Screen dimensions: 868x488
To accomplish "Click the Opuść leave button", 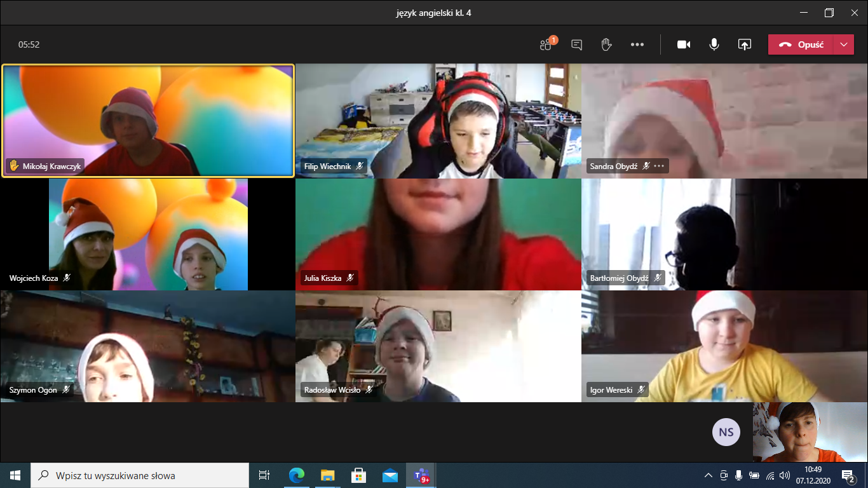I will (x=801, y=44).
